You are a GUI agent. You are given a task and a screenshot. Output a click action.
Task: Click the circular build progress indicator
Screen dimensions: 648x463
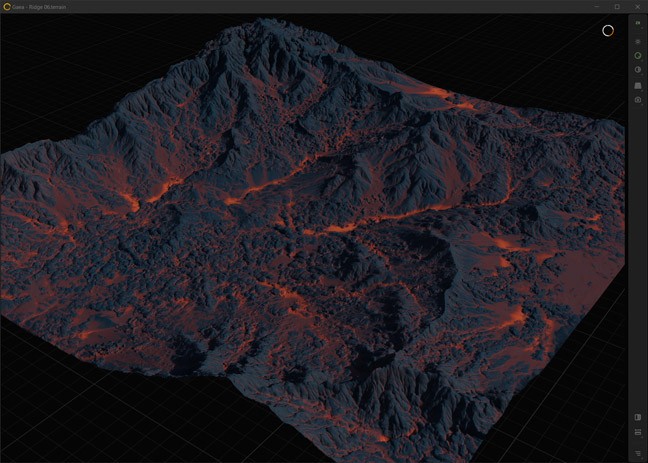pos(607,30)
